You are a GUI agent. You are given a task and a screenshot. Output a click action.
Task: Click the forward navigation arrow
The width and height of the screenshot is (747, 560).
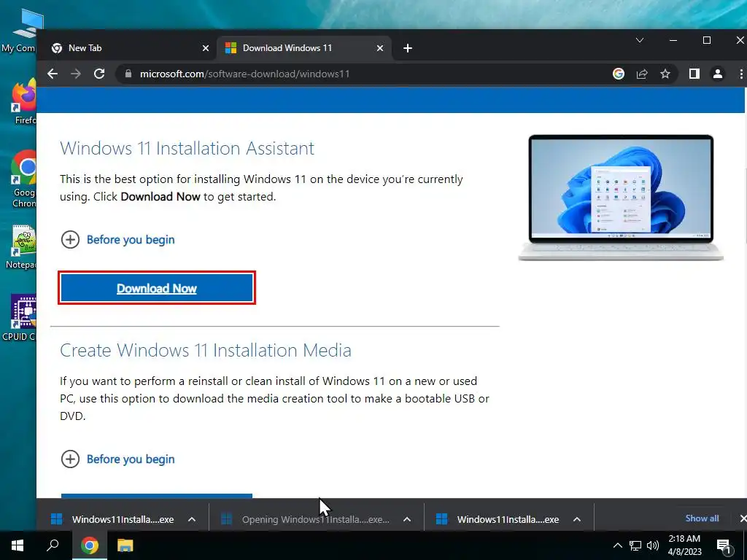(76, 74)
